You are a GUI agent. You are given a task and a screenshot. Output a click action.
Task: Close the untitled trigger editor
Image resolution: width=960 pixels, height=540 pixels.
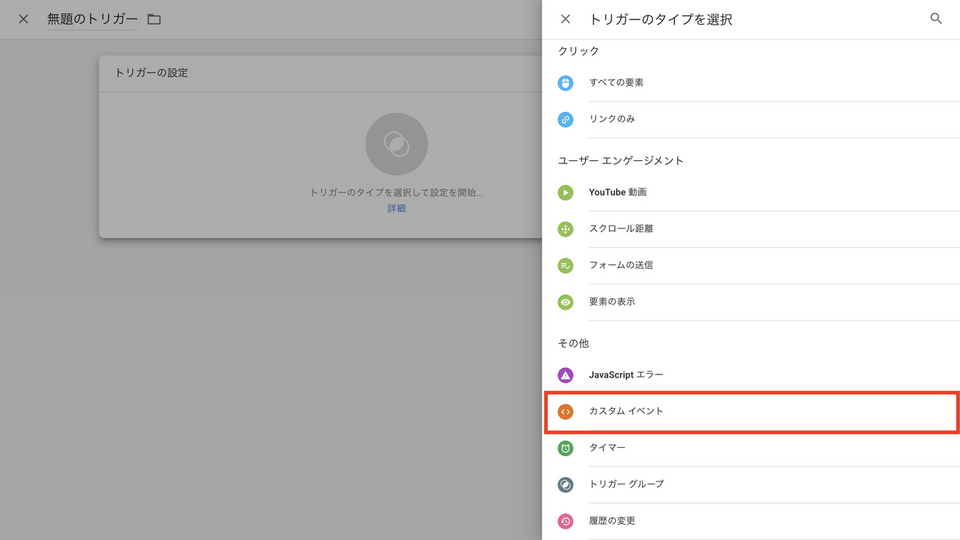(x=23, y=19)
